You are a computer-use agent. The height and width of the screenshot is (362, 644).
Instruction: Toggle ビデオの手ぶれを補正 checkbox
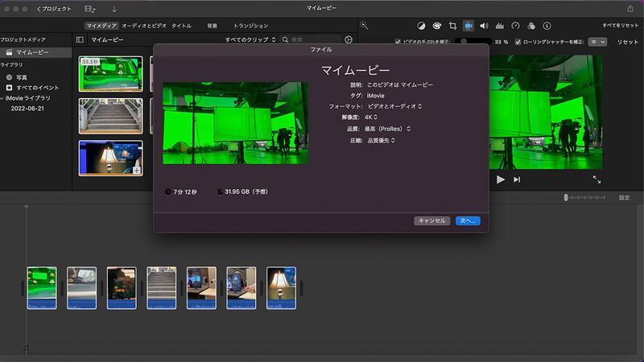[398, 42]
